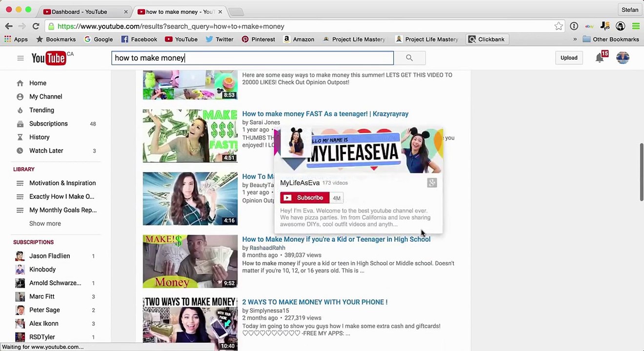Click the MyLifeAsEva channel name on card
Screen dimensions: 644x351
click(300, 183)
